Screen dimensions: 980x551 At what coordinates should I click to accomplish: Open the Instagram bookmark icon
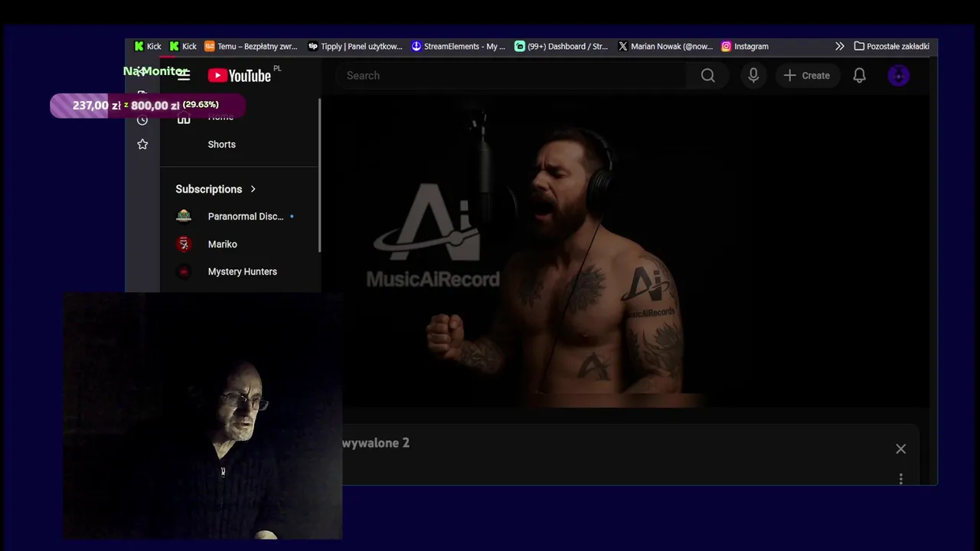coord(726,46)
